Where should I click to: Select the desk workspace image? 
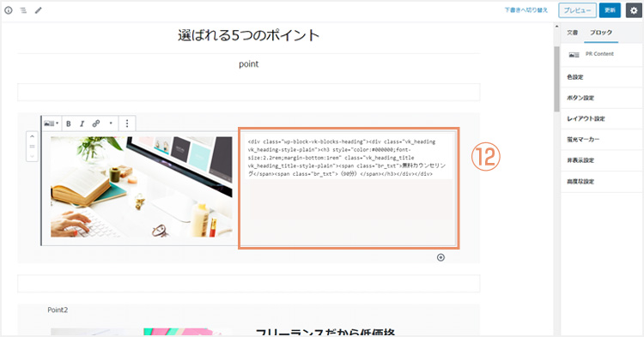[142, 187]
